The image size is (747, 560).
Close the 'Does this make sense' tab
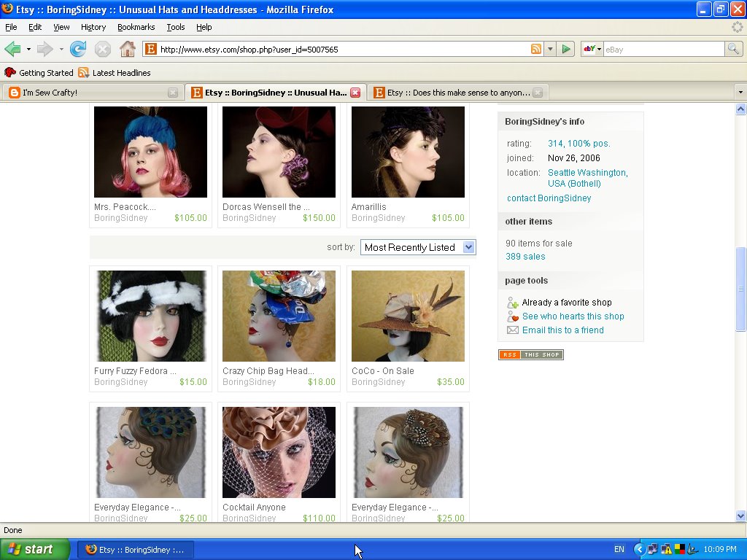click(538, 93)
